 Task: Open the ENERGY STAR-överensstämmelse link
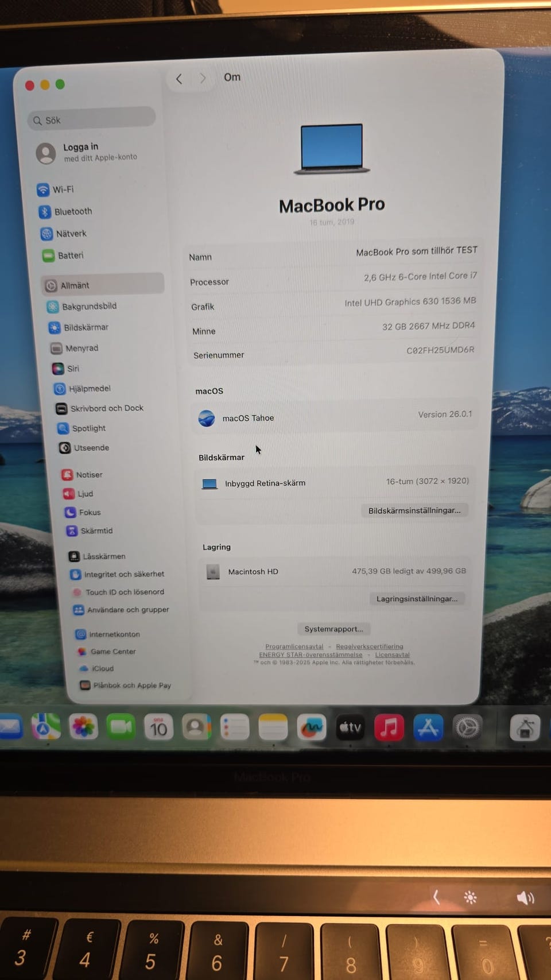tap(311, 654)
